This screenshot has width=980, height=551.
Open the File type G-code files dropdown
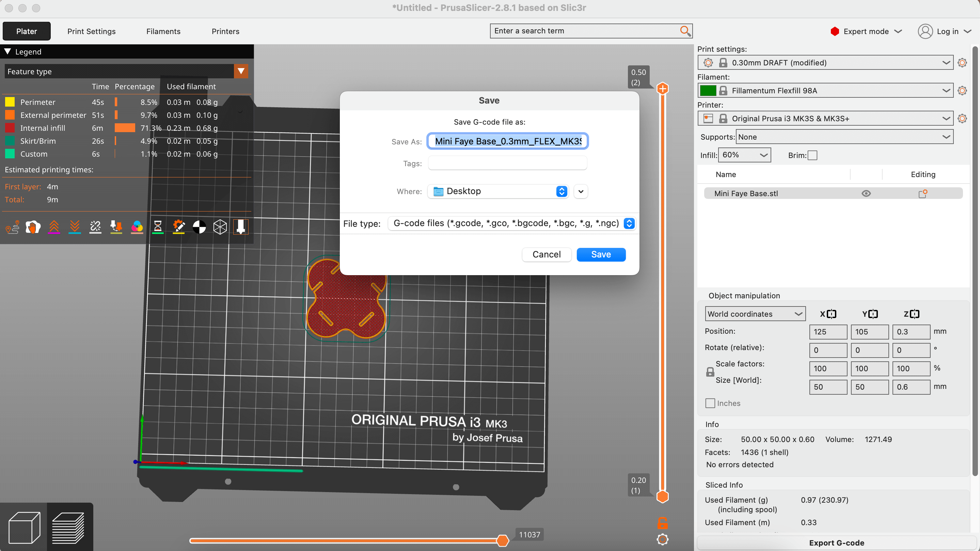click(511, 223)
